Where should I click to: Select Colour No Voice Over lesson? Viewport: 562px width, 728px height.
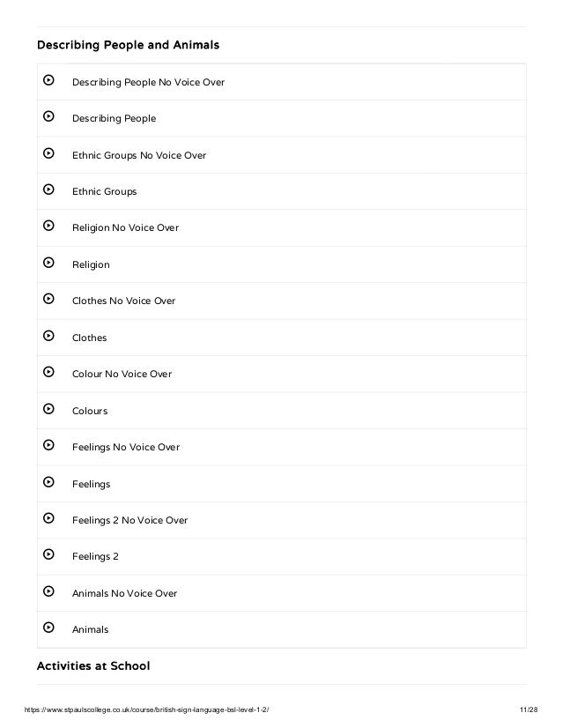tap(122, 375)
